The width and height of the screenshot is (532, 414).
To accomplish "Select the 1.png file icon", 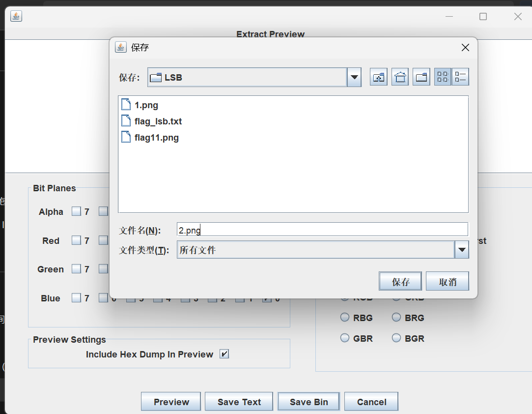I will click(126, 105).
